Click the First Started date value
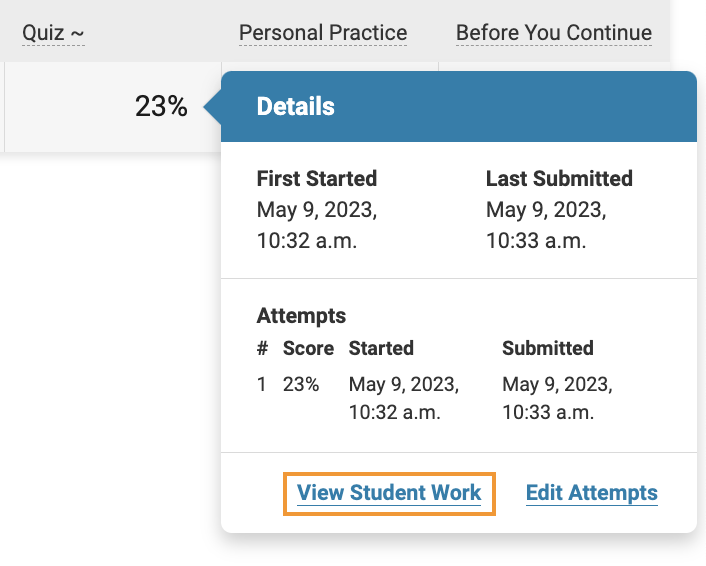This screenshot has height=566, width=706. [317, 226]
